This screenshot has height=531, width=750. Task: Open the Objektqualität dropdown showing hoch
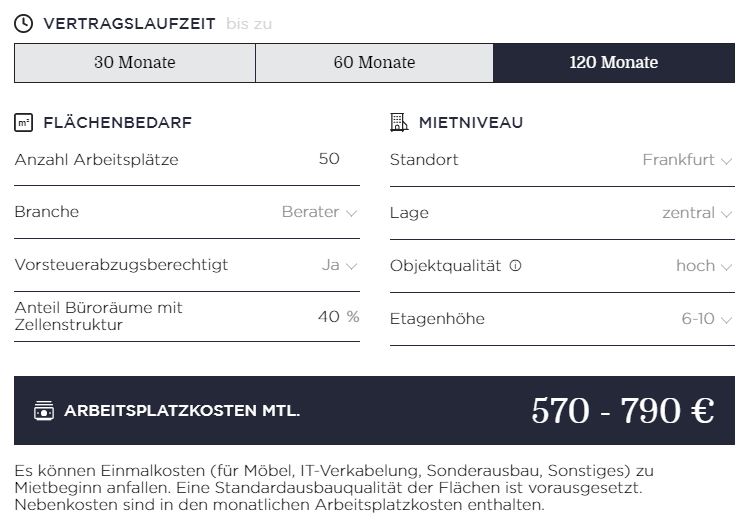(703, 266)
